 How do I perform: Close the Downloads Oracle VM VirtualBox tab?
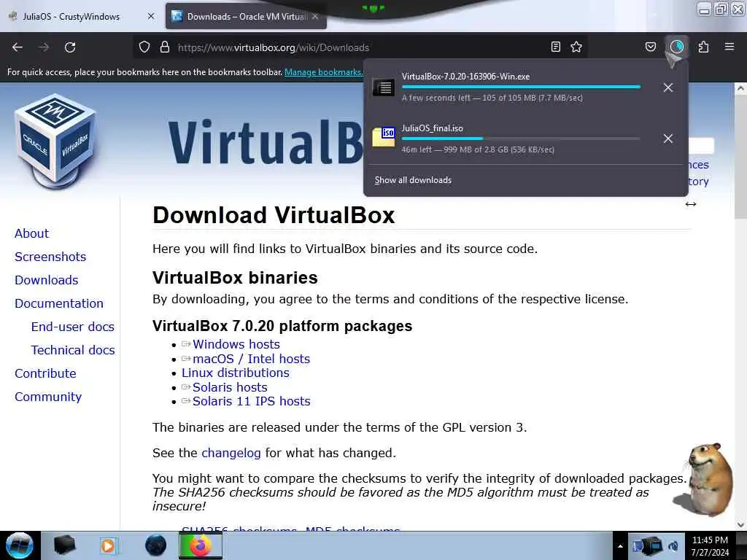[x=315, y=16]
